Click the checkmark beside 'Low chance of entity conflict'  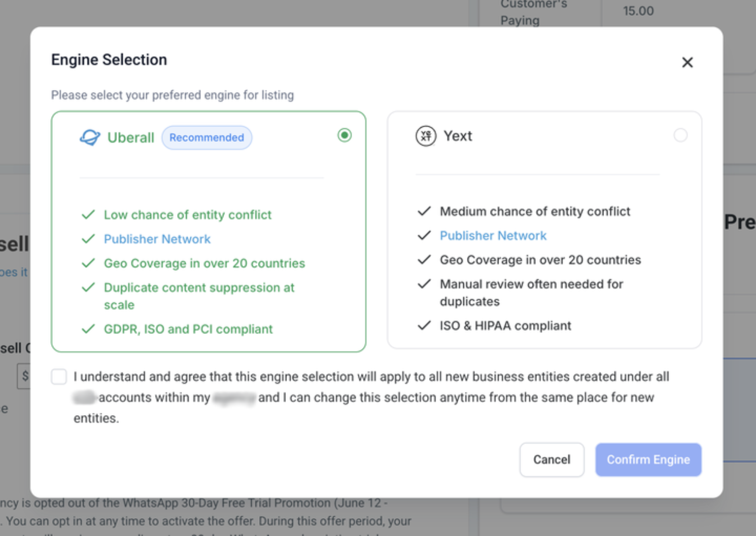coord(88,215)
